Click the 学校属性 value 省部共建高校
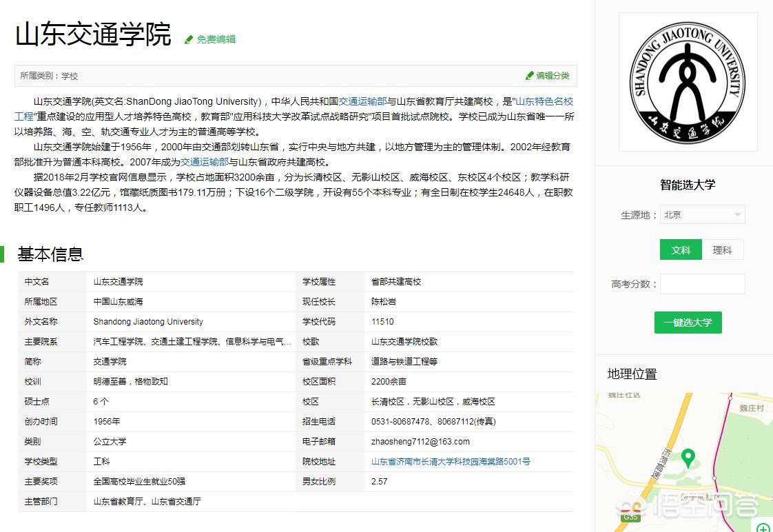Image resolution: width=773 pixels, height=532 pixels. 396,282
